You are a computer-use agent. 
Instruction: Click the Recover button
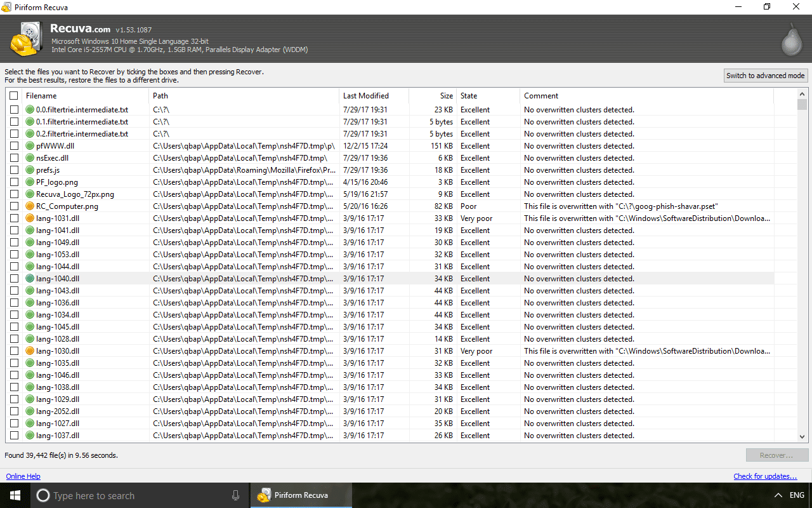777,455
